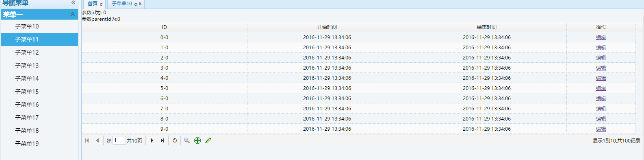Switch to the 子菜单10 tab
Image resolution: width=644 pixels, height=160 pixels.
click(122, 4)
